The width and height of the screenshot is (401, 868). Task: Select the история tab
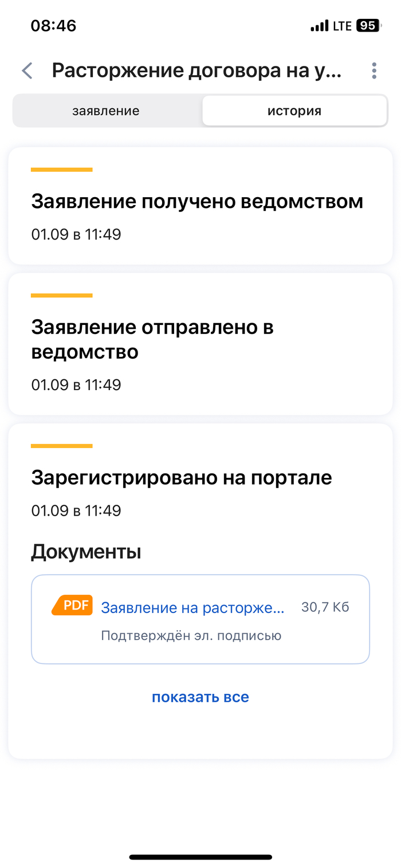[294, 111]
